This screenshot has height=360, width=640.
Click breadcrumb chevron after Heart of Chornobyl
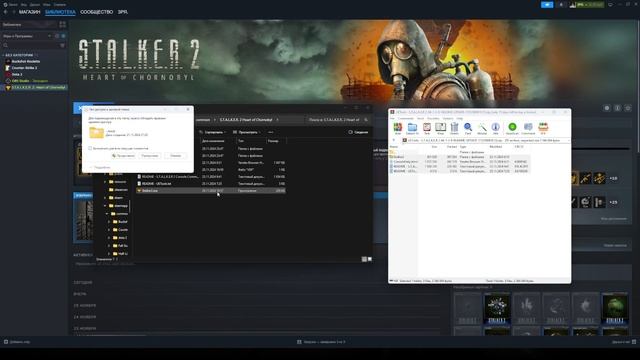point(278,120)
